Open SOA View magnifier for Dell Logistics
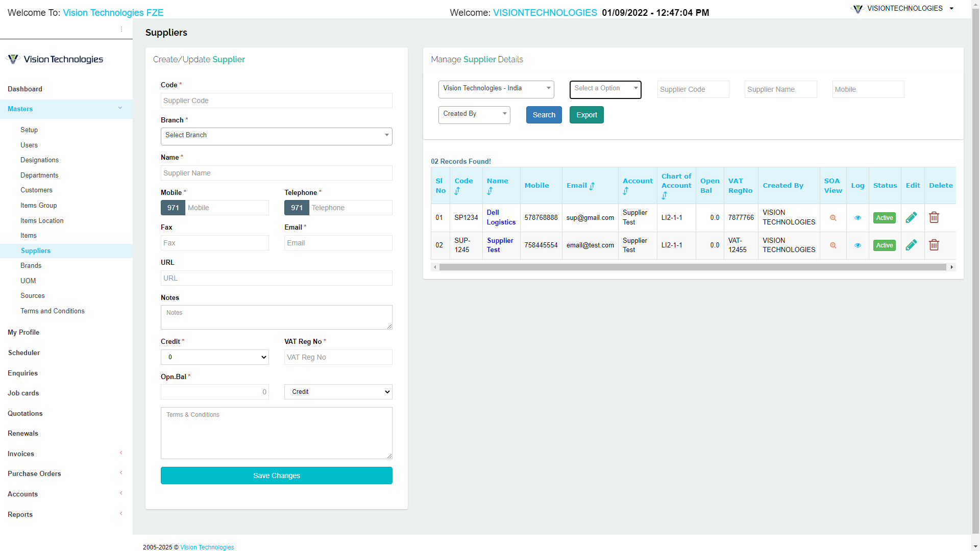The width and height of the screenshot is (980, 551). (x=833, y=217)
